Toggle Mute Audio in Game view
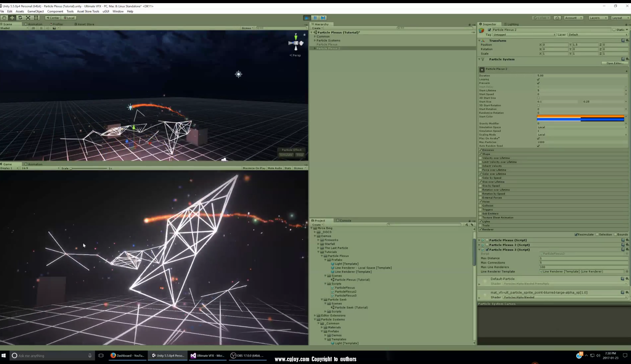Image resolution: width=631 pixels, height=364 pixels. (x=275, y=168)
